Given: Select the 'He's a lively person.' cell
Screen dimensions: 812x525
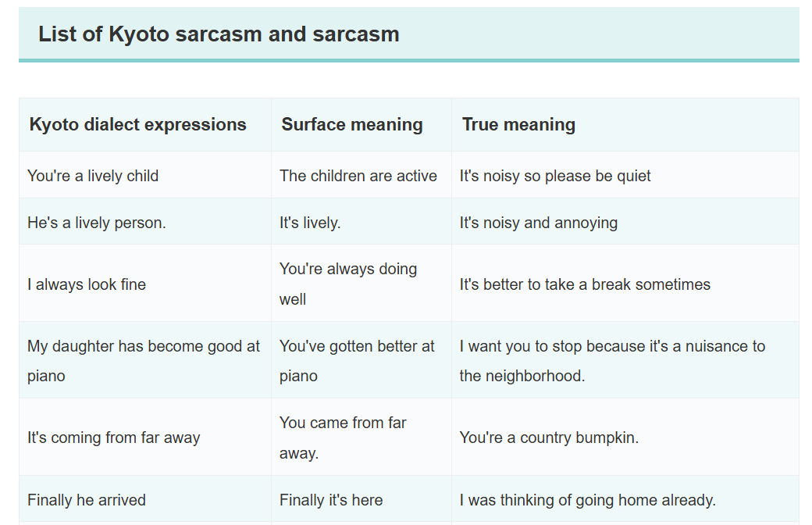Looking at the screenshot, I should (145, 222).
